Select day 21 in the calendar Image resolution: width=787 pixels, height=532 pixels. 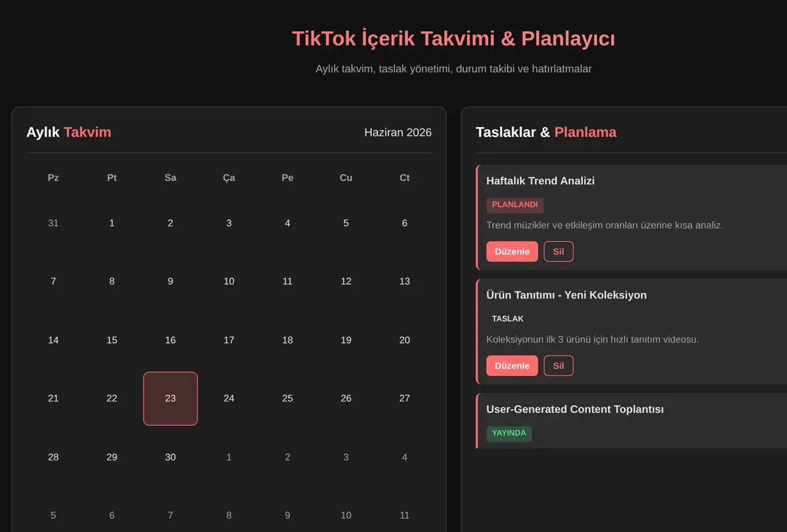pyautogui.click(x=53, y=398)
